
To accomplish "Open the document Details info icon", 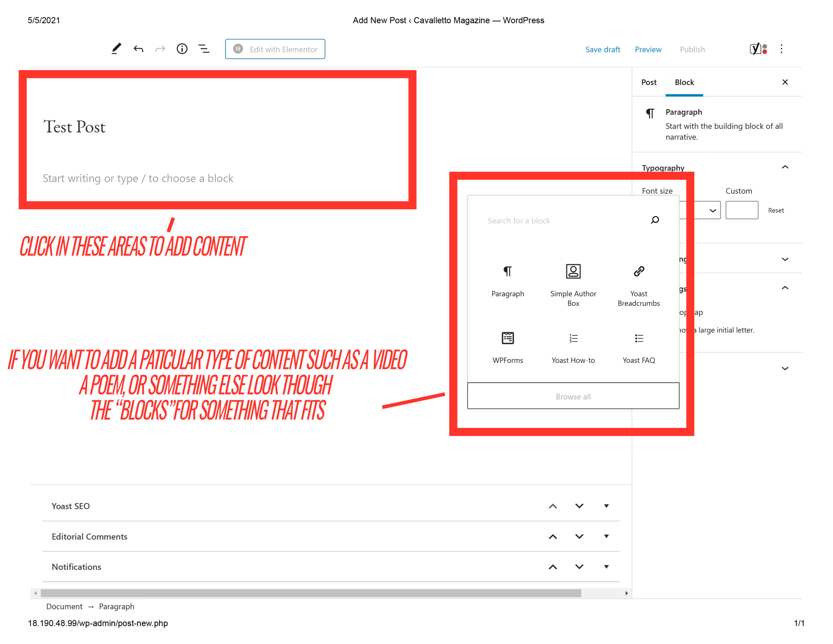I will [x=182, y=49].
